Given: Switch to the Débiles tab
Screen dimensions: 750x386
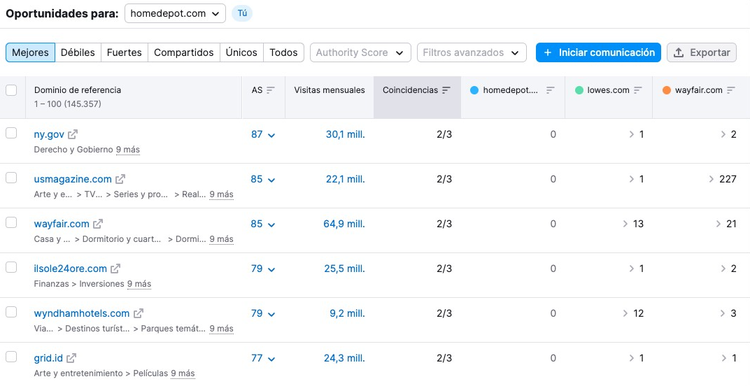Looking at the screenshot, I should (78, 53).
